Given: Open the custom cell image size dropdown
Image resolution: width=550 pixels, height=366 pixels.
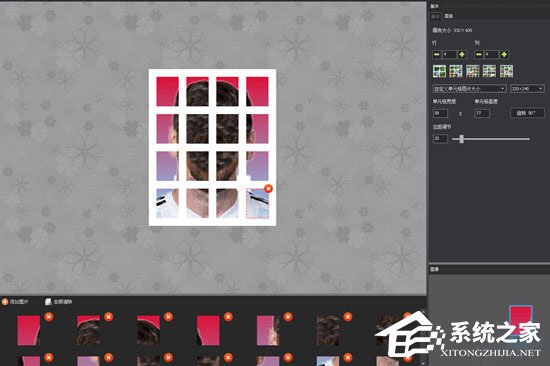Looking at the screenshot, I should 469,88.
